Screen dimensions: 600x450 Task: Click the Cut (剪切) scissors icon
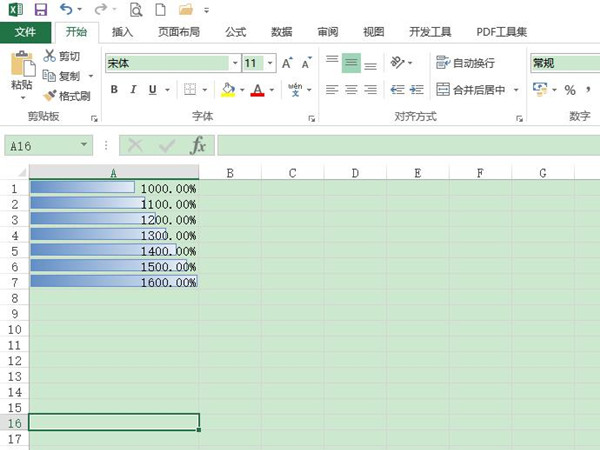pos(61,56)
